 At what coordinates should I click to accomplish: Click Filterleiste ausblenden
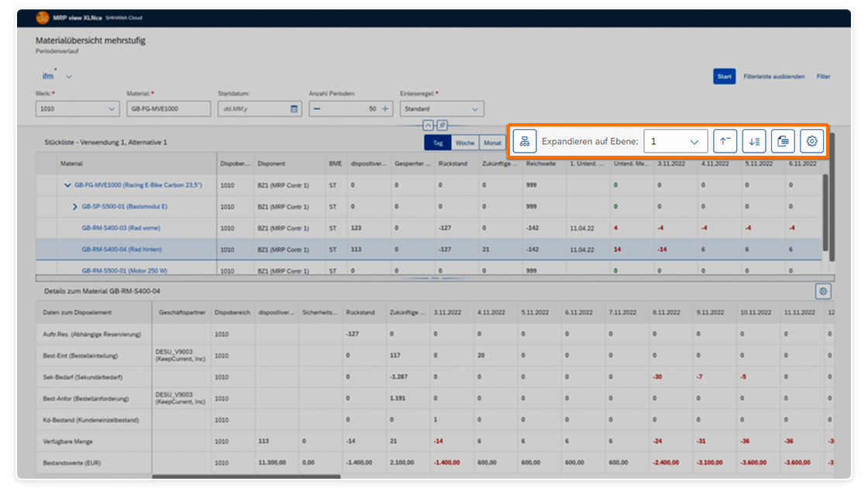click(773, 76)
